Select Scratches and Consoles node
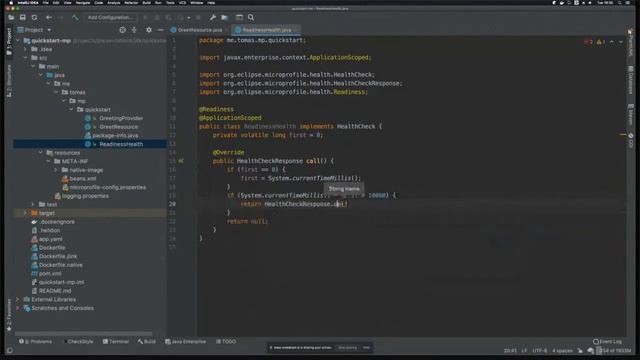The width and height of the screenshot is (640, 360). pyautogui.click(x=62, y=308)
